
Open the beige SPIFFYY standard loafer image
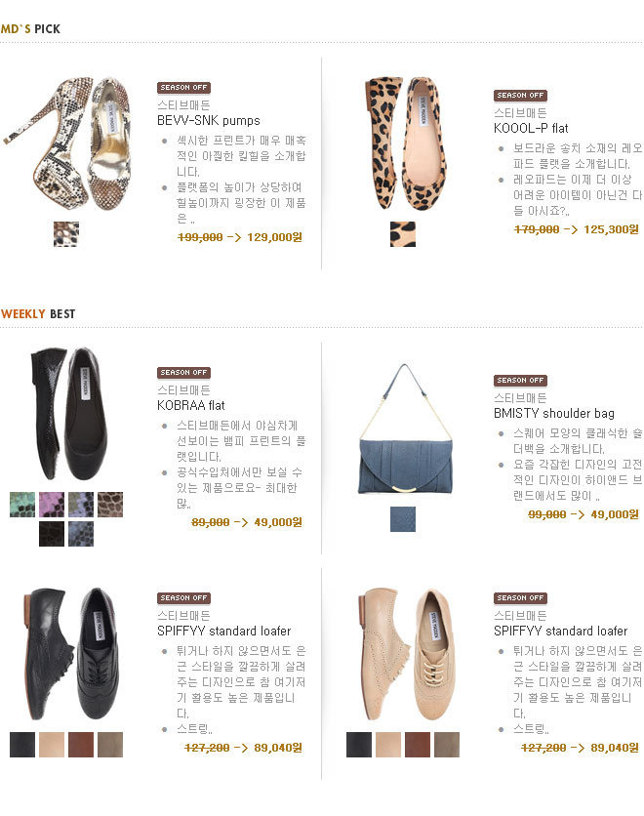(405, 655)
